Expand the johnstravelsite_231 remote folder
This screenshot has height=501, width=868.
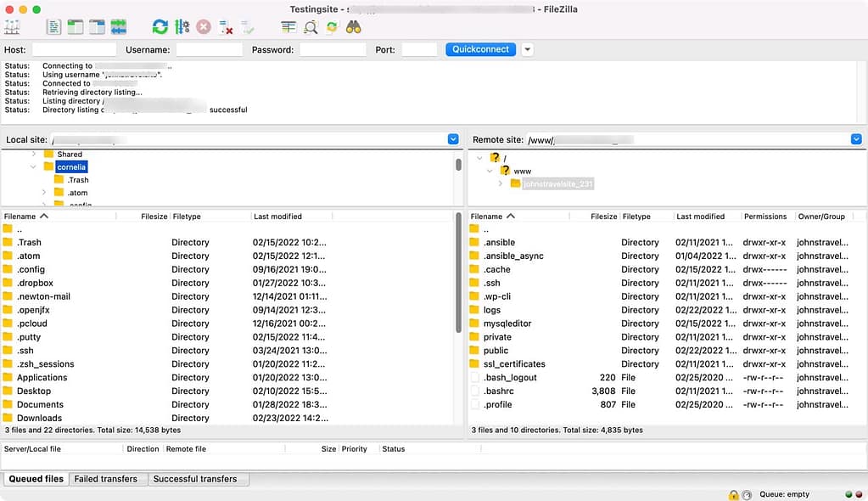click(x=500, y=183)
